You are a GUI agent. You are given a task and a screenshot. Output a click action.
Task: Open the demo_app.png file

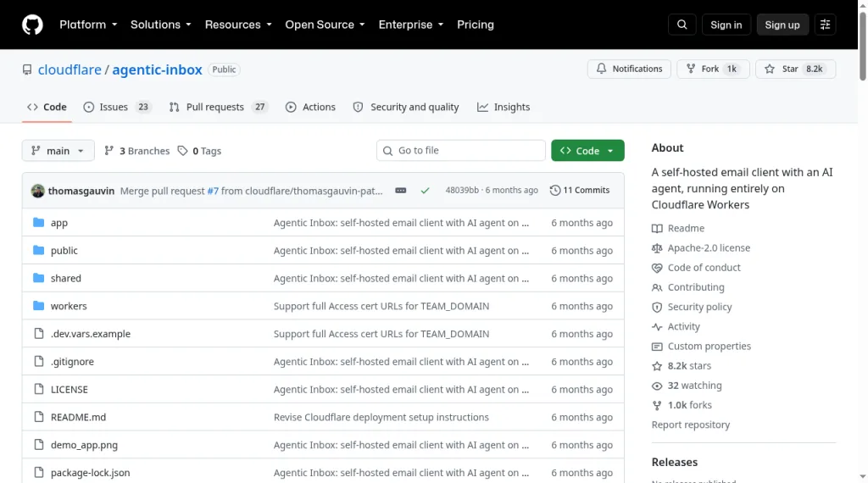[84, 445]
